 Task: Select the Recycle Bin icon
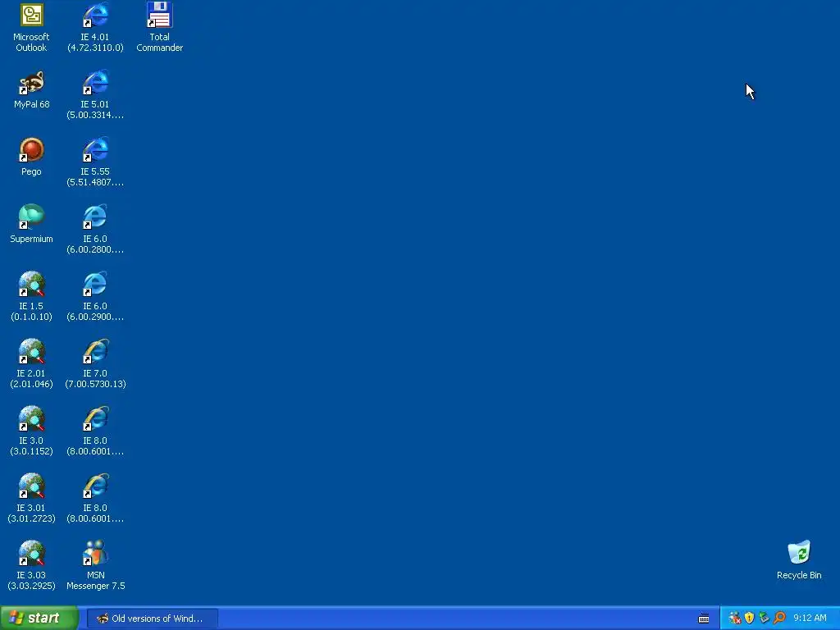click(799, 554)
